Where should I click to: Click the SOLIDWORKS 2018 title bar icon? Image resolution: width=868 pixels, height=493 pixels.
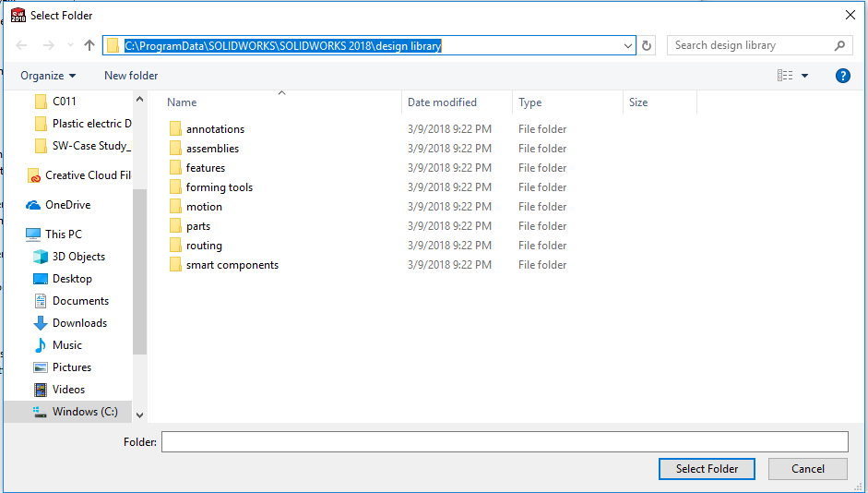(x=18, y=16)
